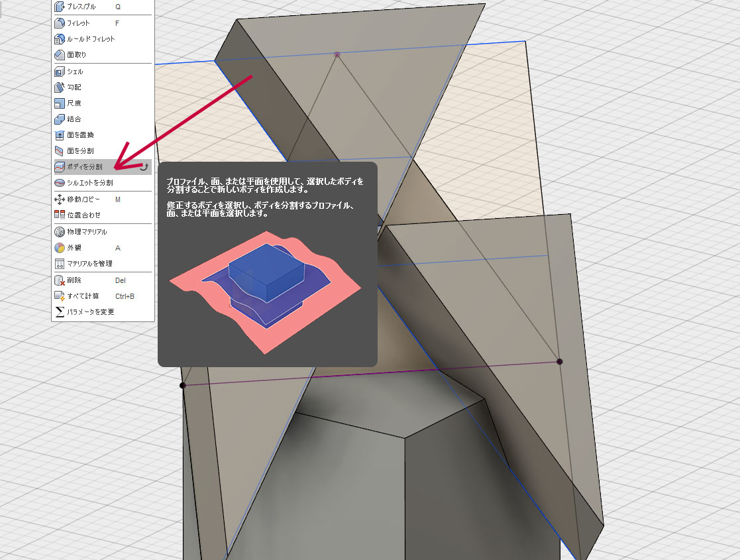The image size is (740, 560).
Task: Choose the ルールド フィレット icon
Action: pos(59,39)
